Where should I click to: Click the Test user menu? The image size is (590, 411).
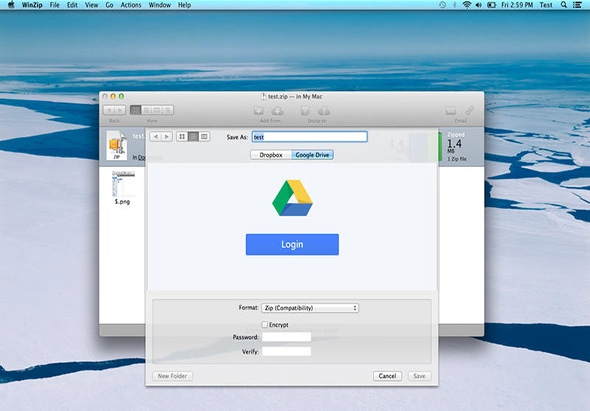point(546,5)
